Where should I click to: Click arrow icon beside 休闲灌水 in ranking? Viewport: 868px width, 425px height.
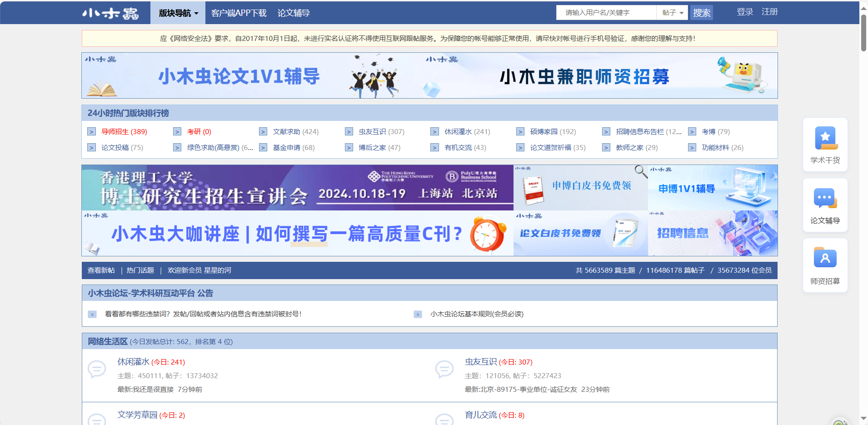pos(435,132)
